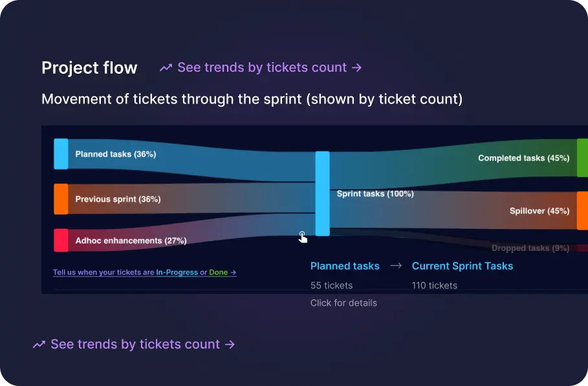Screen dimensions: 588x386
Task: Click the Dropped tasks (9%) label
Action: click(530, 248)
